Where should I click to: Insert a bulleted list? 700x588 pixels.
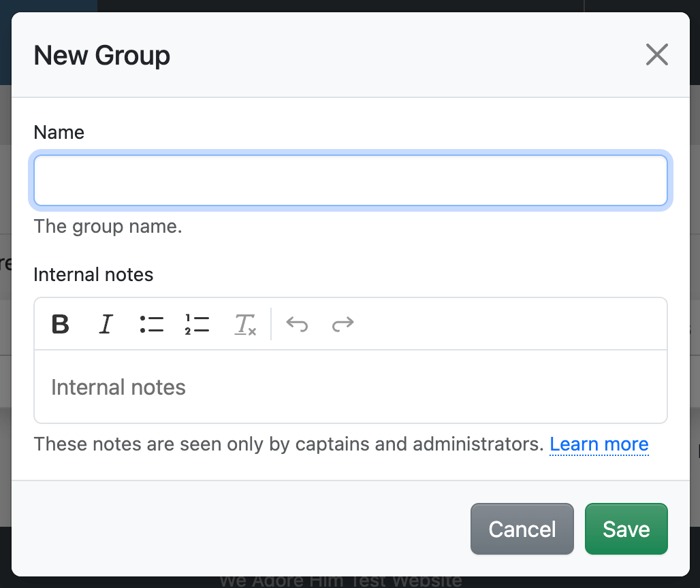151,324
